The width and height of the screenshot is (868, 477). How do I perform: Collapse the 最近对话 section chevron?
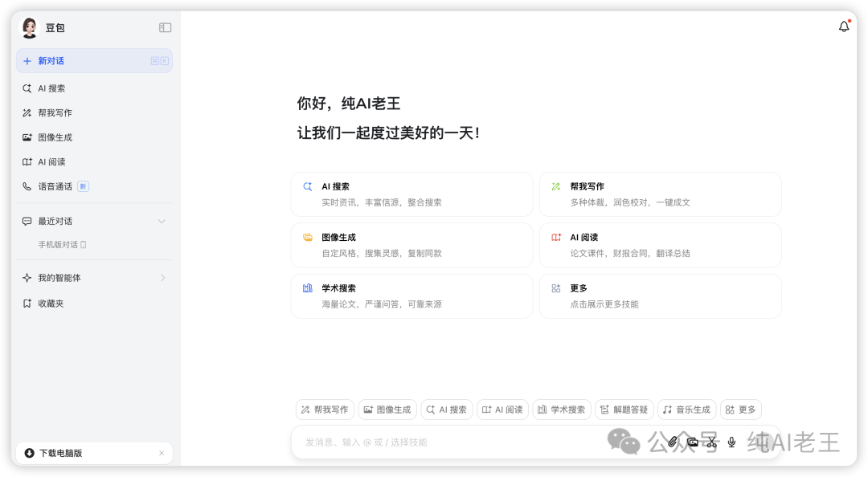tap(162, 221)
